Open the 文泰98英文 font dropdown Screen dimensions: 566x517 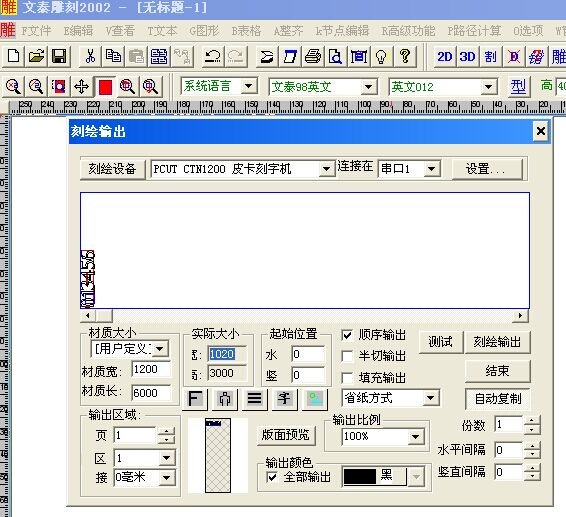(369, 87)
